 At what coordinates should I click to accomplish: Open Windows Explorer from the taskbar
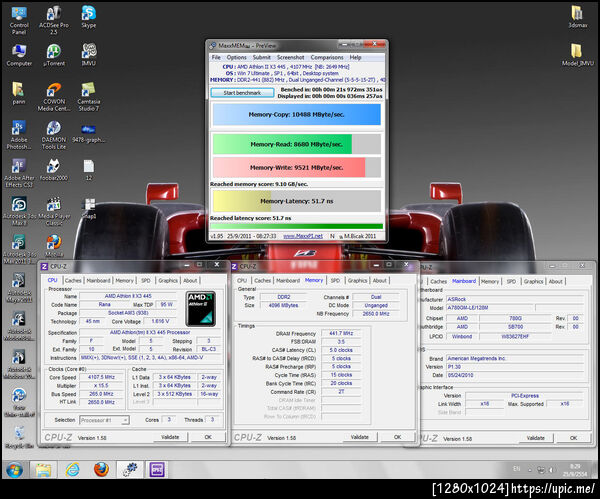pos(43,470)
